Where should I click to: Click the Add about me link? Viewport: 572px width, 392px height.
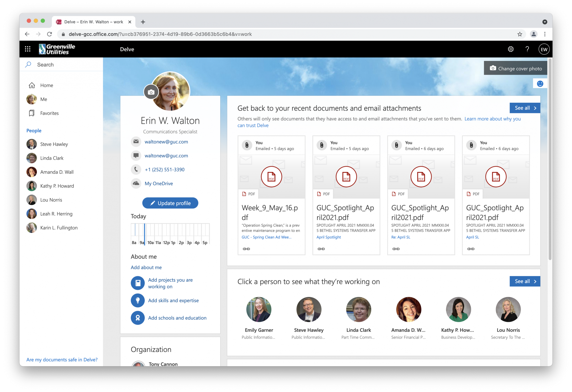(146, 268)
